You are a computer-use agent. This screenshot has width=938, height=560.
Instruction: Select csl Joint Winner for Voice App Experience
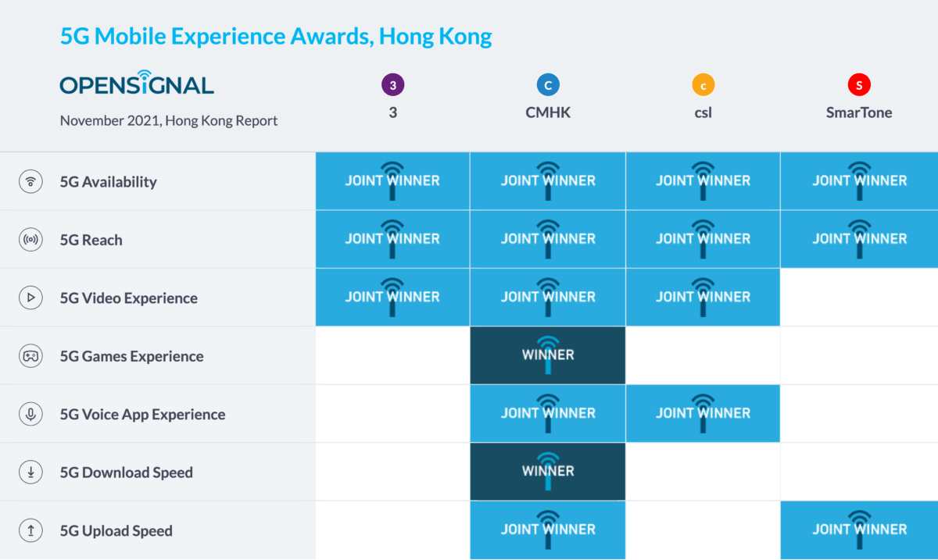[x=703, y=413]
